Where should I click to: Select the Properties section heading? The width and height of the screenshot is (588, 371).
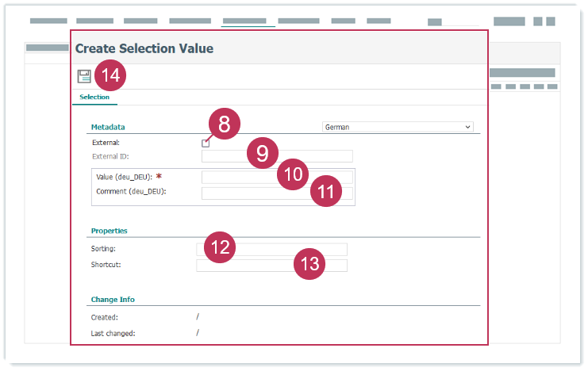point(110,231)
